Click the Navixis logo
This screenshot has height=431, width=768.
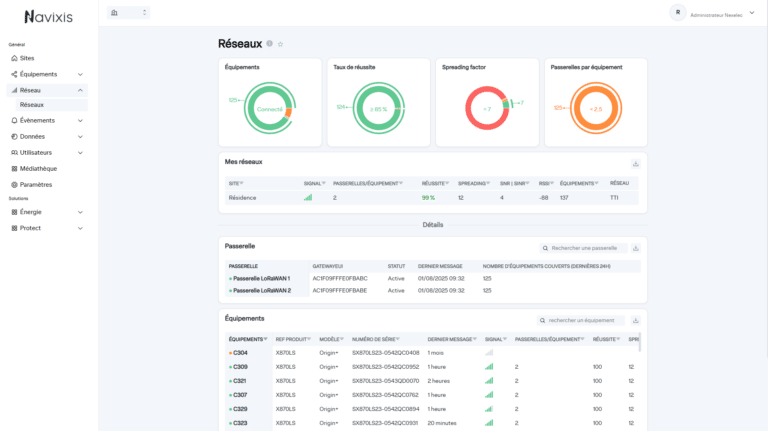pyautogui.click(x=48, y=16)
